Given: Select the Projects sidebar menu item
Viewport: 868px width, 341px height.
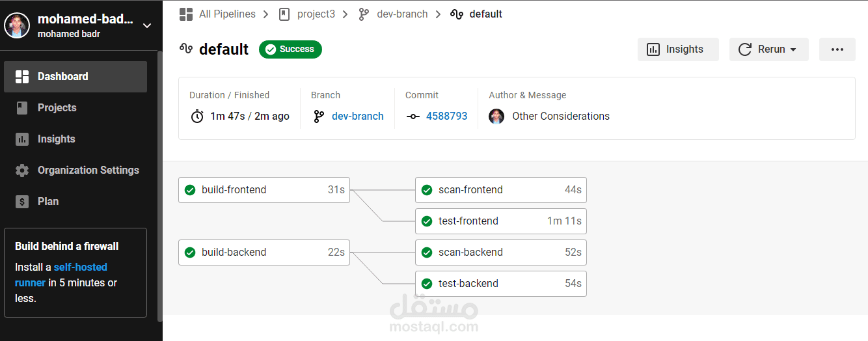Looking at the screenshot, I should tap(57, 108).
